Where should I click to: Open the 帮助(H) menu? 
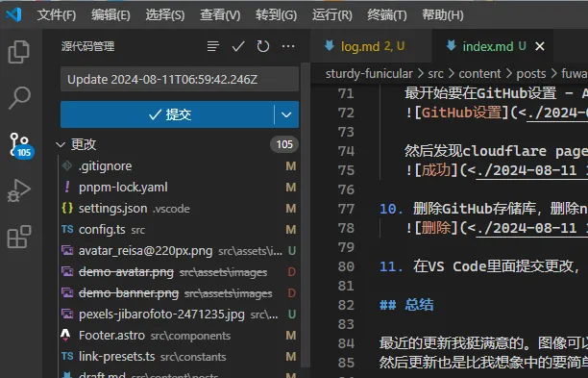pos(443,15)
